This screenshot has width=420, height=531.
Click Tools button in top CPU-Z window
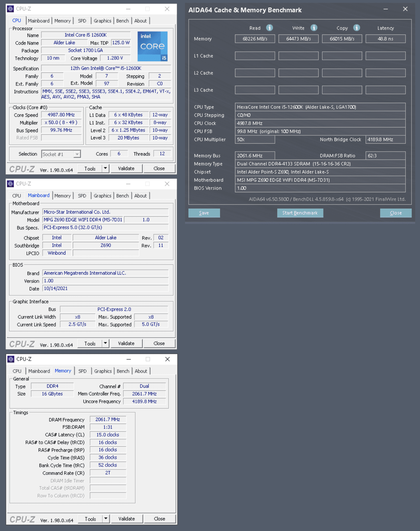tap(90, 168)
